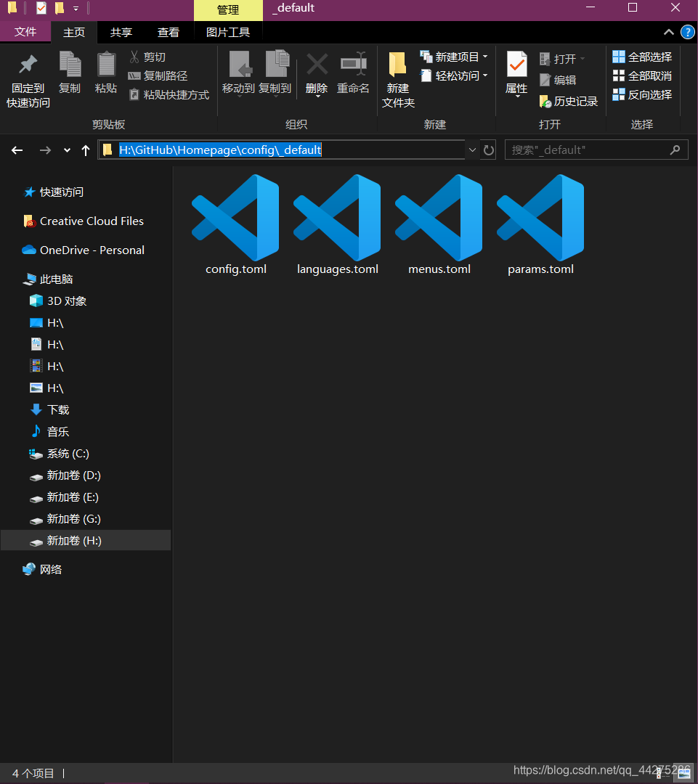
Task: Select the params.toml file
Action: point(540,225)
